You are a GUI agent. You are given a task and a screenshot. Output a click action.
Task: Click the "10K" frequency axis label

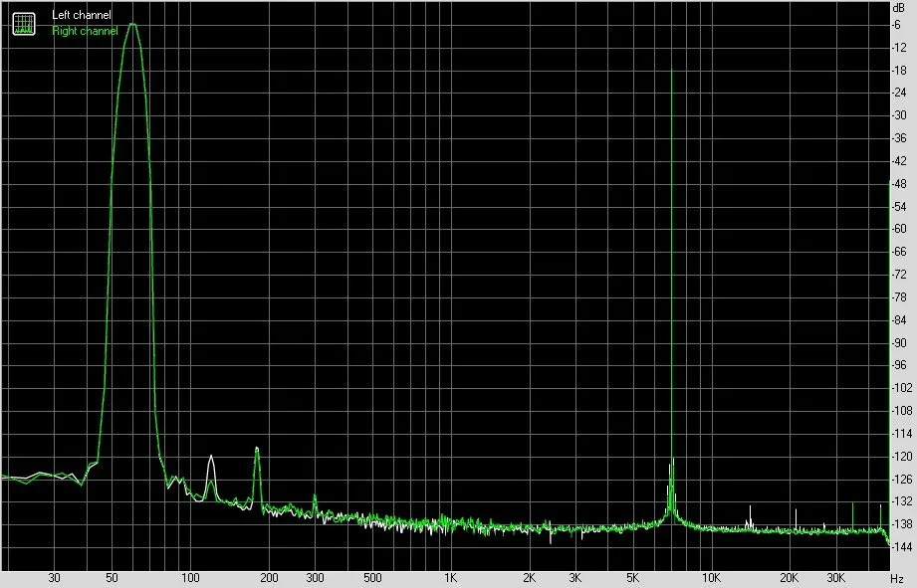pos(711,578)
